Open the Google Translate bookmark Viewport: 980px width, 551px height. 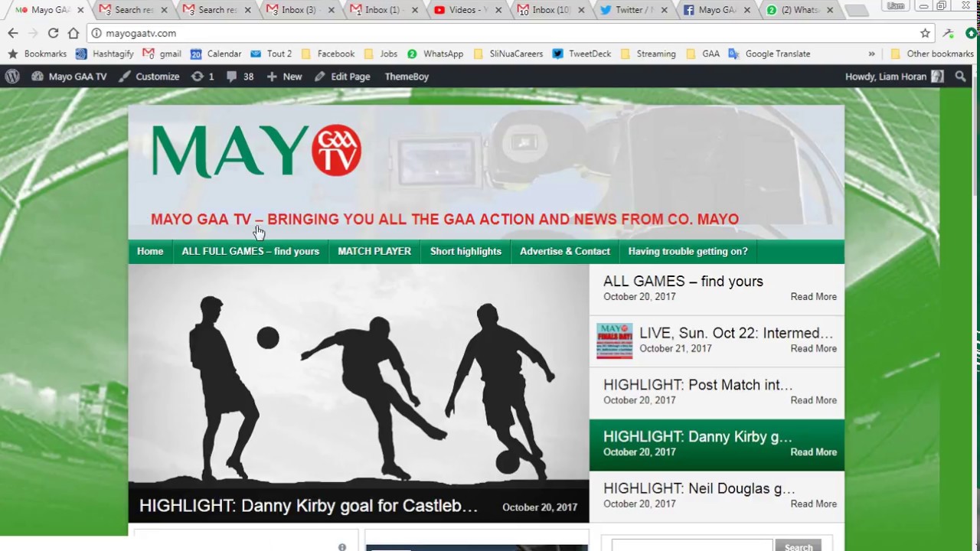769,54
